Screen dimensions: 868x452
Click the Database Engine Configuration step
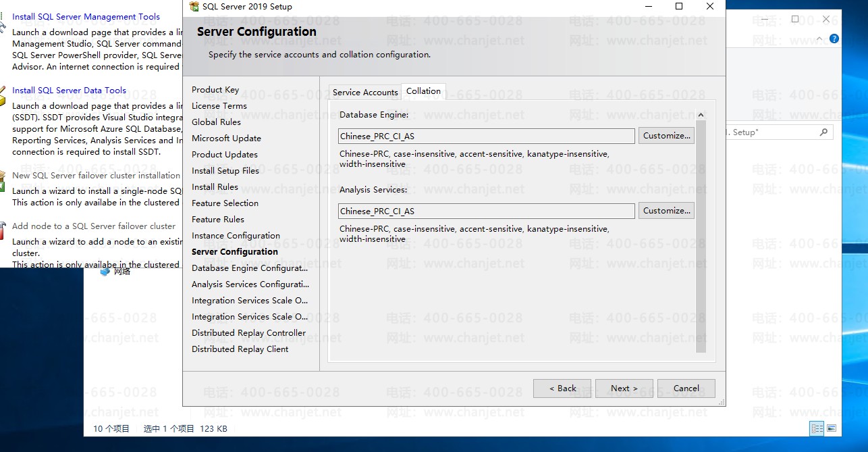pos(250,268)
